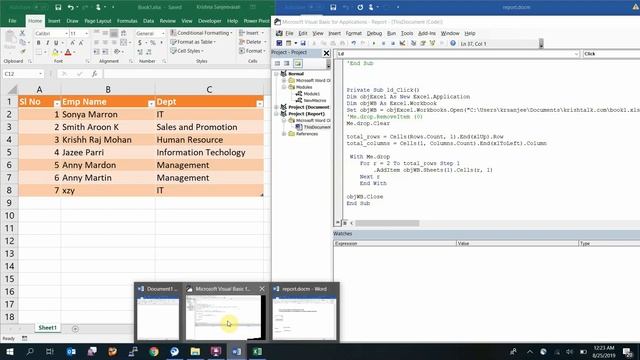Apply the yellow fill color
Screen dimensions: 640x360
[55, 52]
